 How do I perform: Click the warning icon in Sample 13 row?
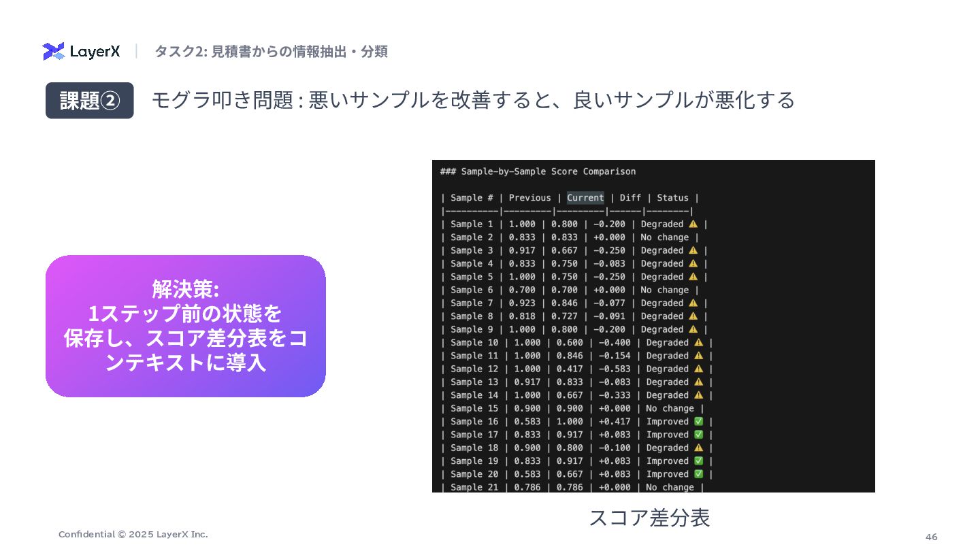point(698,382)
